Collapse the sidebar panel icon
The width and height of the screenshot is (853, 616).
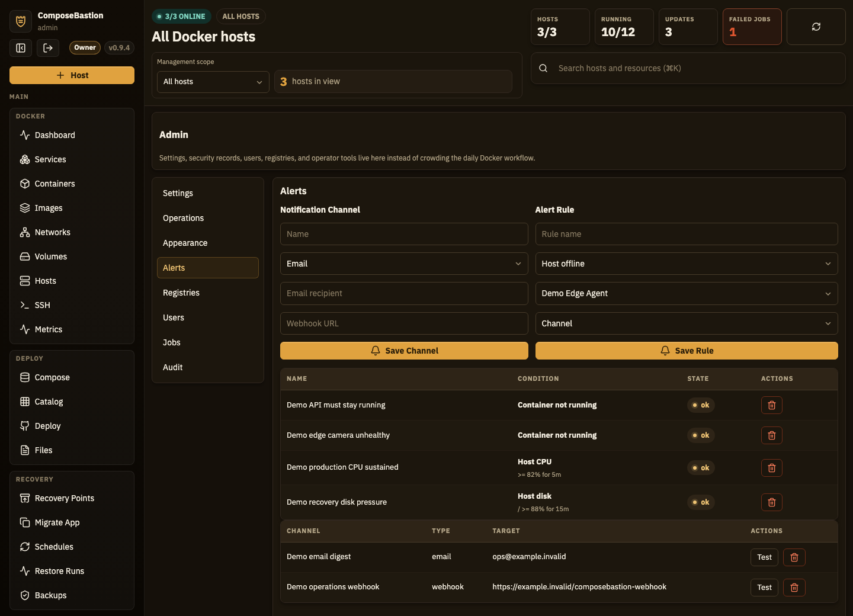(x=21, y=48)
